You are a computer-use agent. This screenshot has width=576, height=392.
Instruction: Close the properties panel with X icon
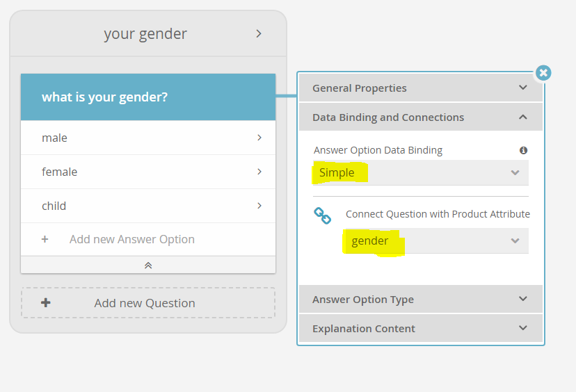543,73
